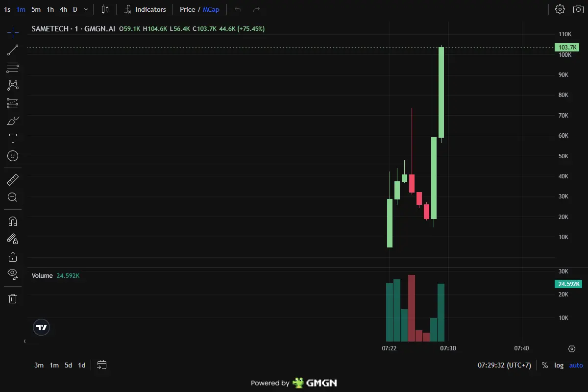The height and width of the screenshot is (392, 588).
Task: Switch to the D daily timeframe
Action: pyautogui.click(x=75, y=9)
